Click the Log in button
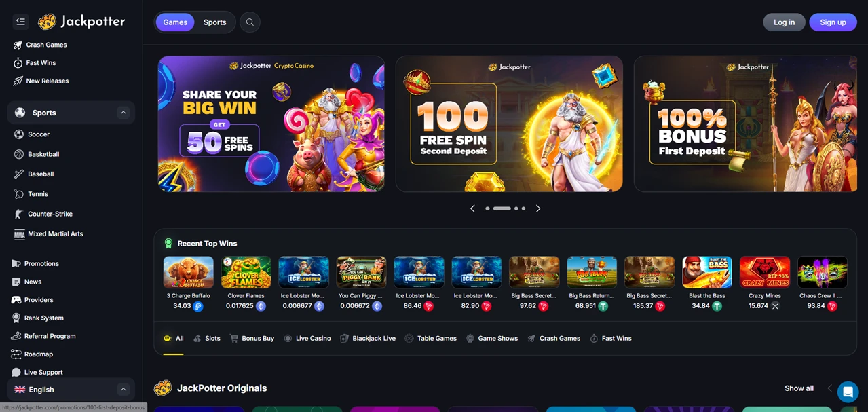868x412 pixels. pyautogui.click(x=784, y=22)
